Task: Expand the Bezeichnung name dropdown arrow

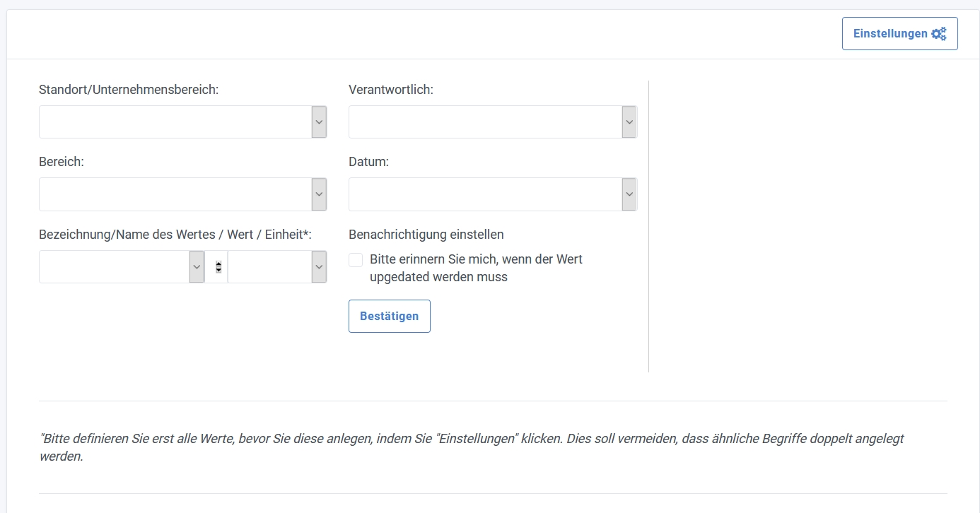Action: [197, 266]
